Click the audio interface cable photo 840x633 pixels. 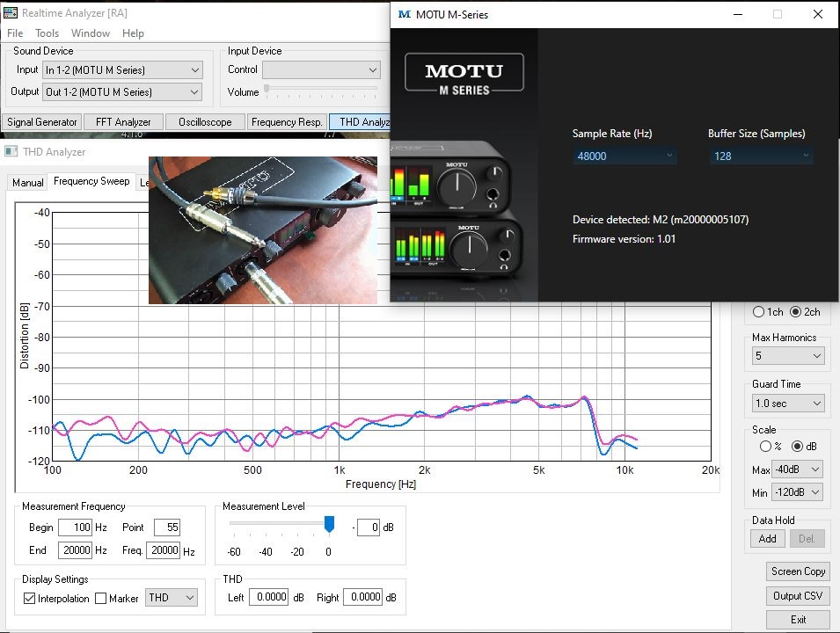pyautogui.click(x=262, y=230)
